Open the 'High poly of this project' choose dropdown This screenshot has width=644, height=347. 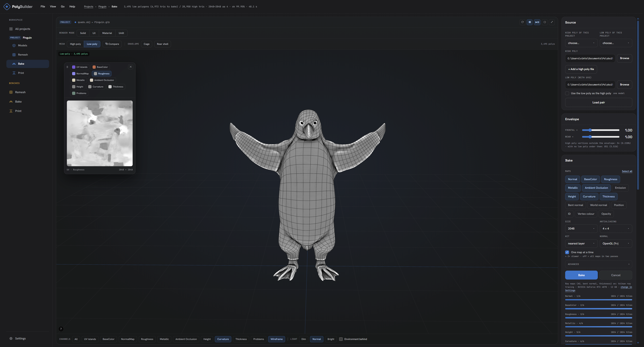coord(581,43)
